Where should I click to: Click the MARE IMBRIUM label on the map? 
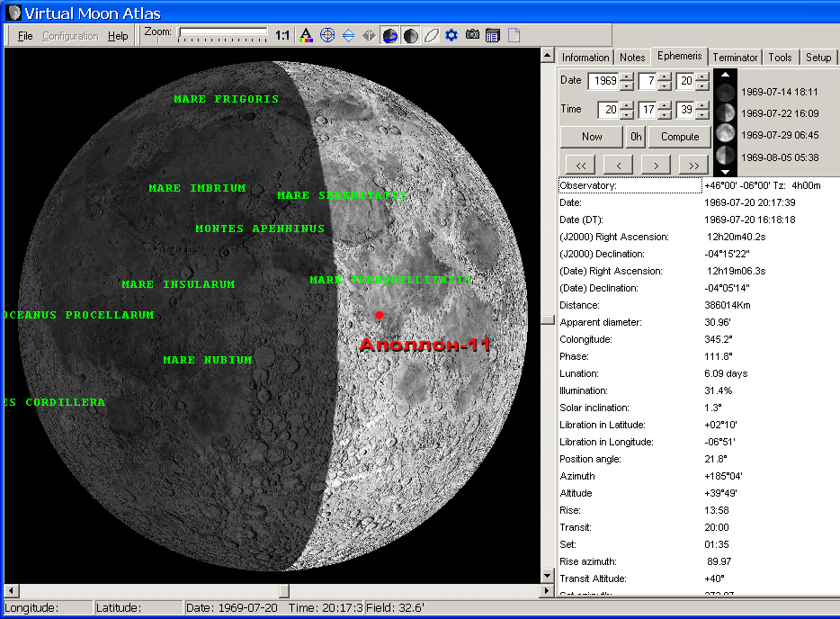point(197,188)
